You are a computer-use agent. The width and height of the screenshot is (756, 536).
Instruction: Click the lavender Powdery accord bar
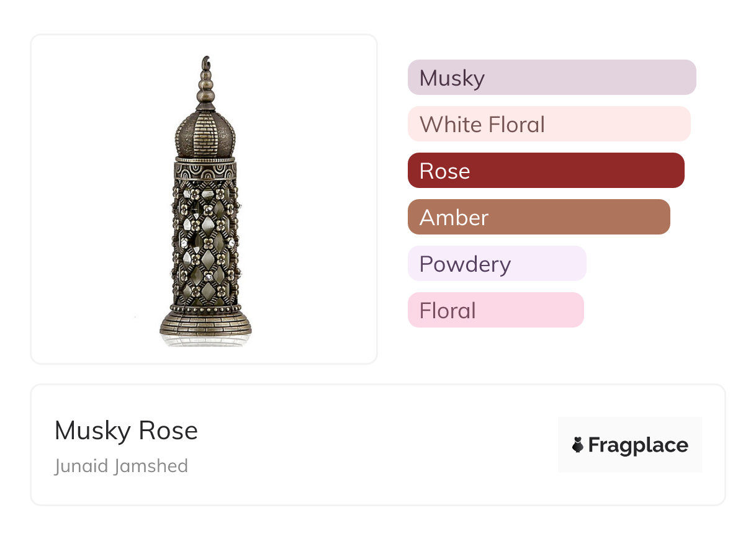tap(497, 264)
